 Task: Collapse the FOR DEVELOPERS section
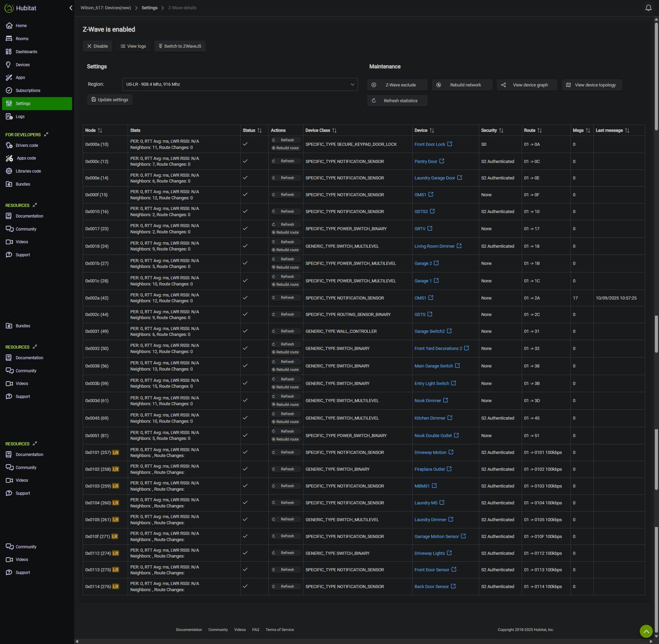point(46,134)
